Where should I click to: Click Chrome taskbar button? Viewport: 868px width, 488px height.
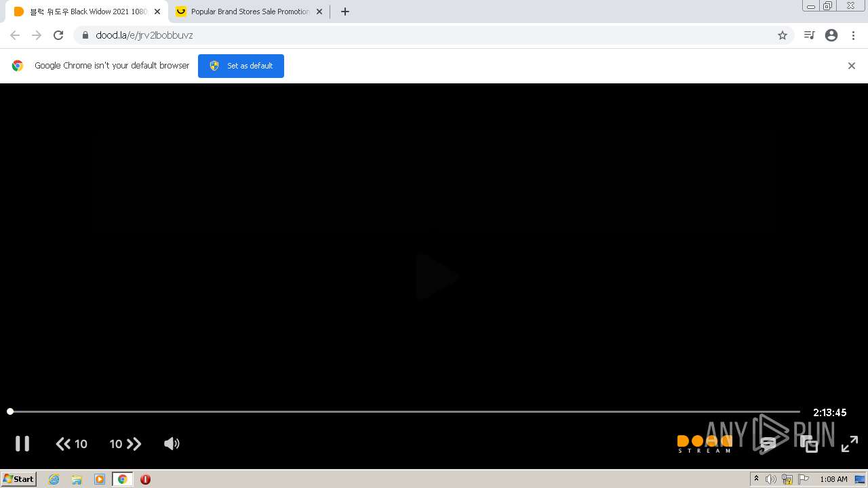(x=123, y=479)
